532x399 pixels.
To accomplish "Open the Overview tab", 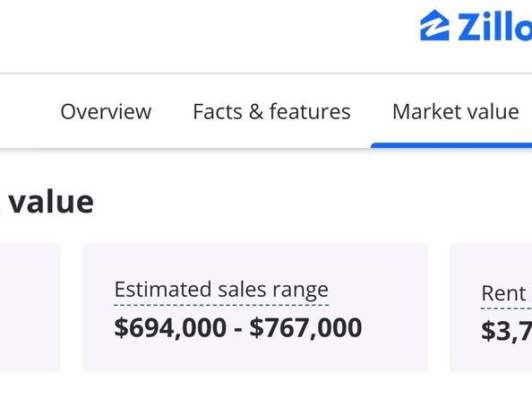I will [106, 111].
